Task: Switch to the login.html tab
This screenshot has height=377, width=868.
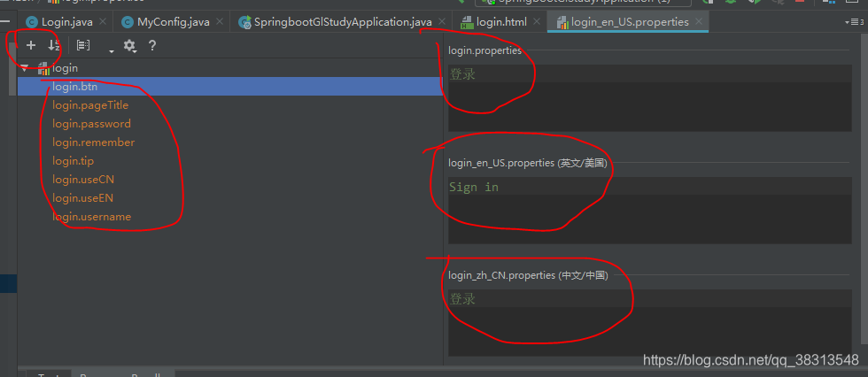Action: point(501,22)
